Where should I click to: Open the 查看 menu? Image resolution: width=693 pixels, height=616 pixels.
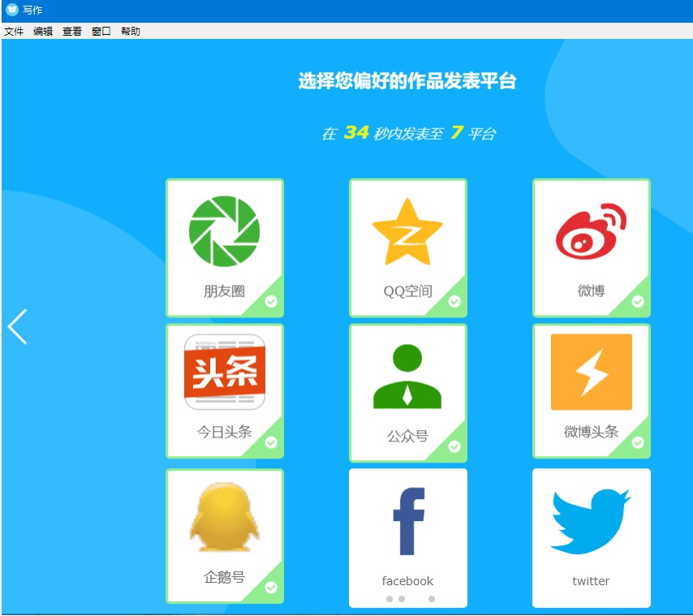pyautogui.click(x=72, y=32)
